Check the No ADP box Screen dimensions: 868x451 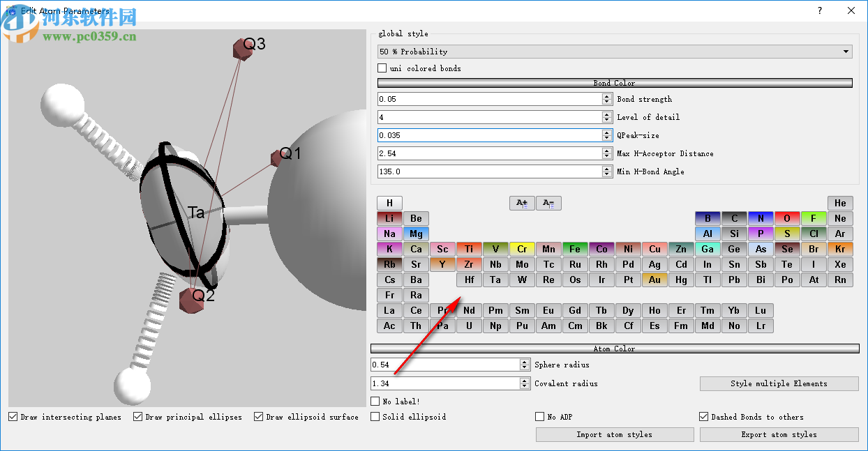(x=539, y=417)
